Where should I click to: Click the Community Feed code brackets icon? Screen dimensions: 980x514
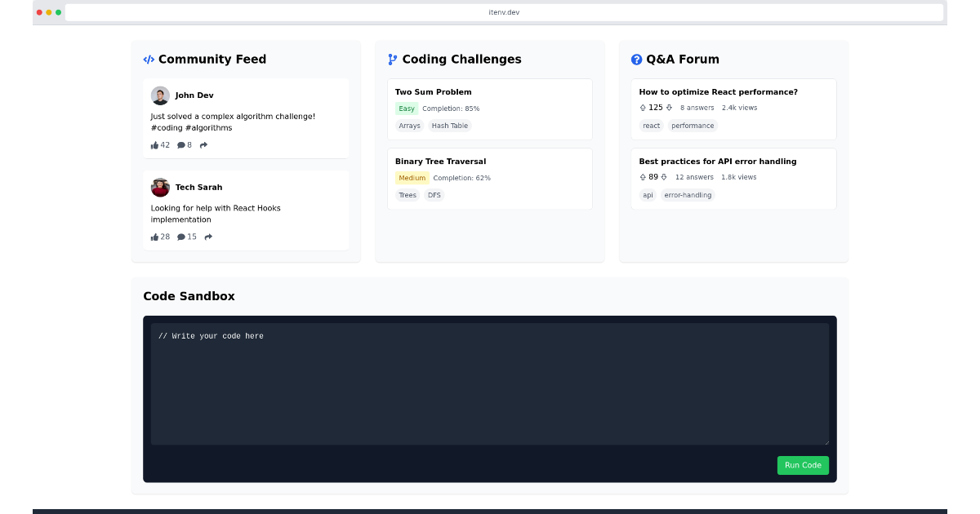[149, 59]
